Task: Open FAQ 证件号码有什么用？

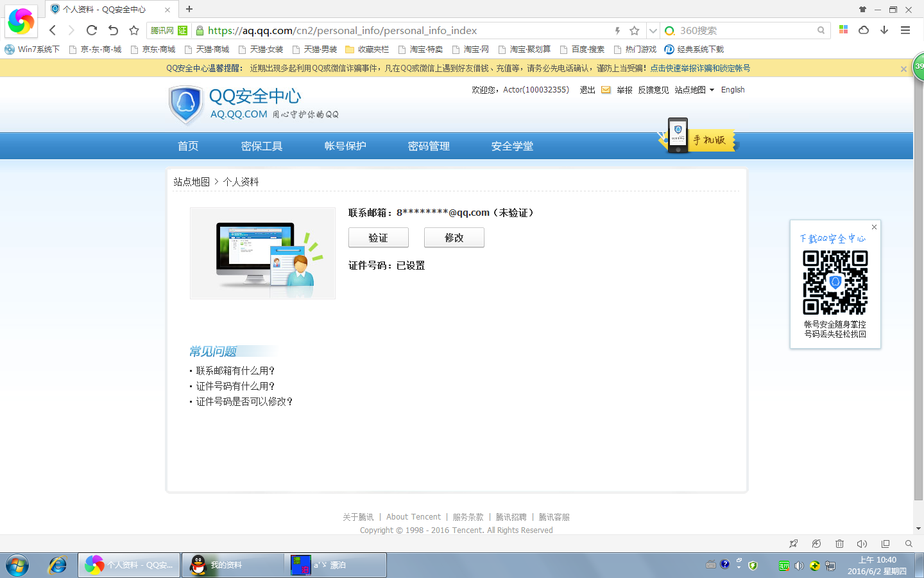Action: tap(235, 386)
